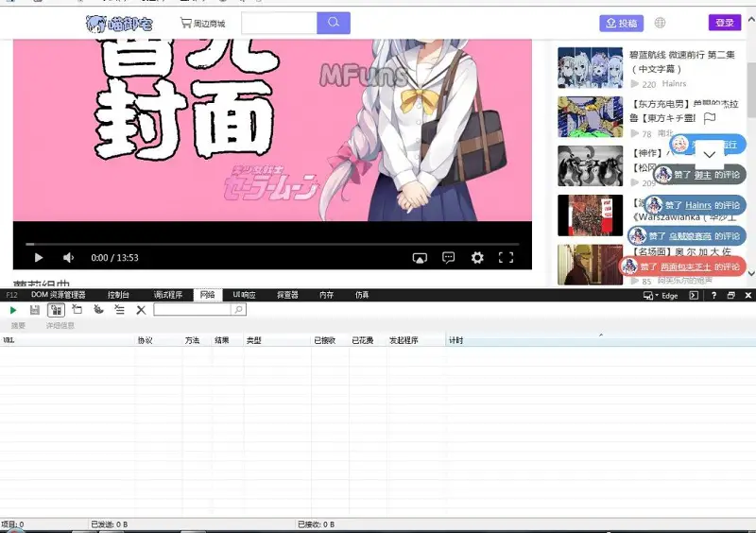
Task: Mute the video player volume
Action: pos(68,258)
